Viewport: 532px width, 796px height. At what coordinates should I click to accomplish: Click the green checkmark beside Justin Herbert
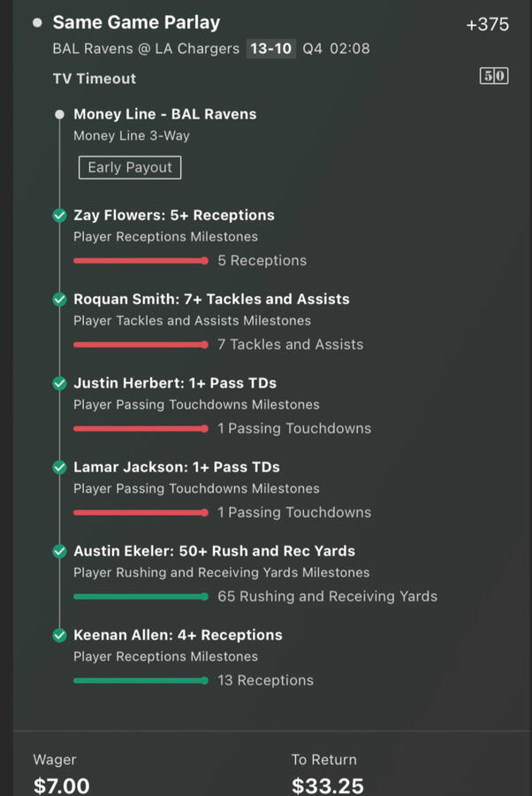[x=59, y=383]
